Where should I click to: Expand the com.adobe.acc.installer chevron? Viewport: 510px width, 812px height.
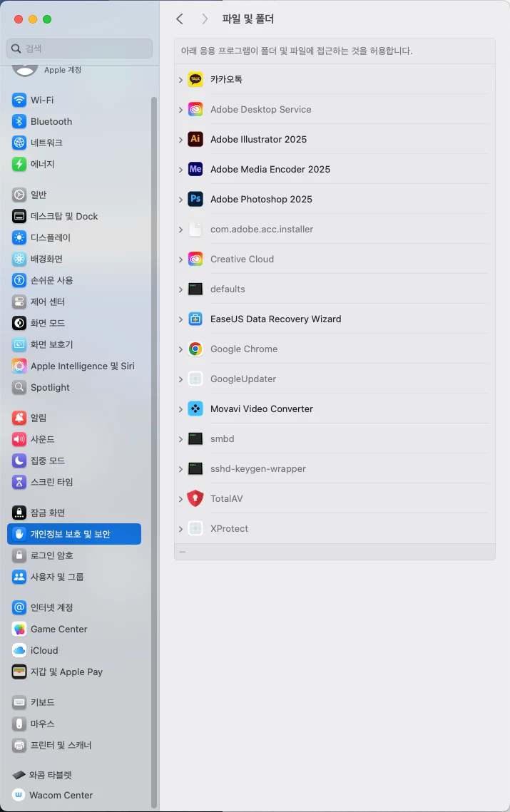click(180, 230)
